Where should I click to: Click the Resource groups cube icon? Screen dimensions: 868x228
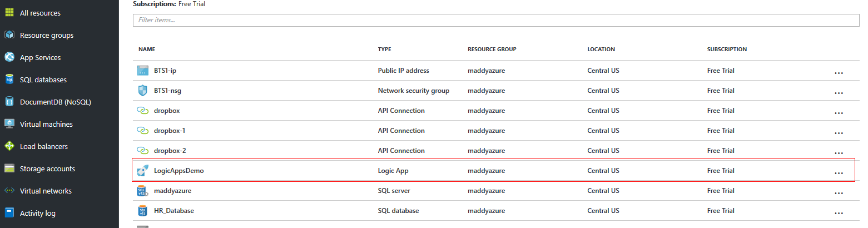point(9,35)
